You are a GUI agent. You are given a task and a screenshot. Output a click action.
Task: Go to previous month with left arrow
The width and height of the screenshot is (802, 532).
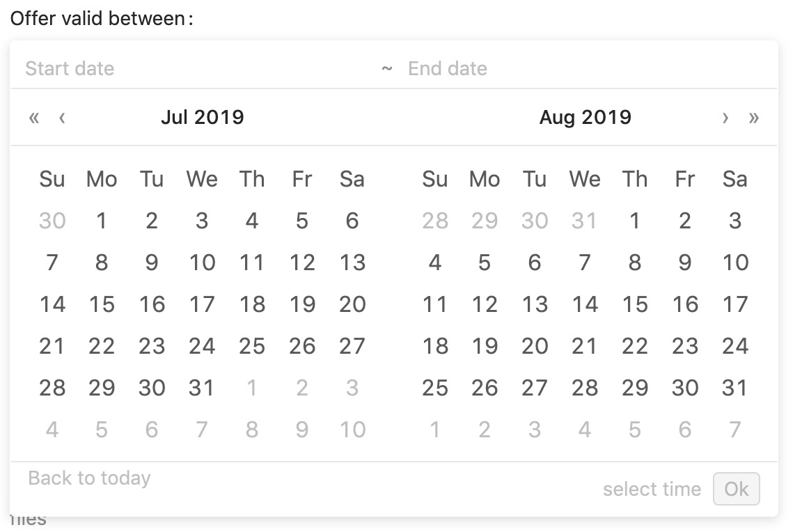pyautogui.click(x=62, y=118)
